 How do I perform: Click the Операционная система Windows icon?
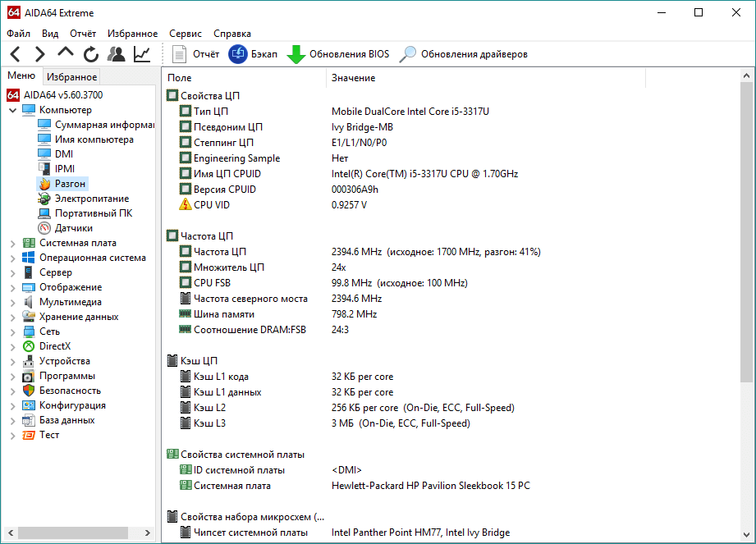29,258
